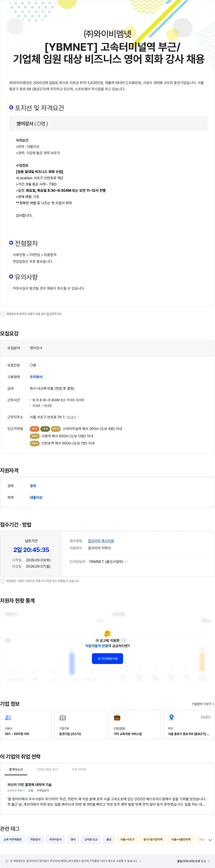Screen dimensions: 215x868
Task: Open the 프리랜서 employment type link
Action: (x=36, y=377)
